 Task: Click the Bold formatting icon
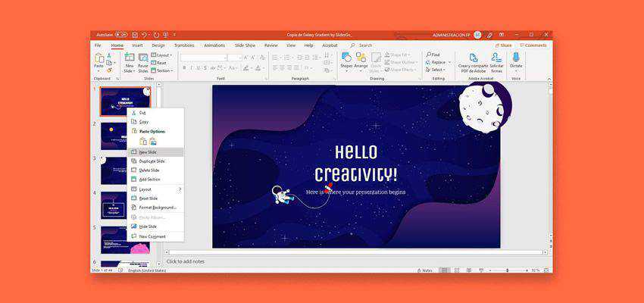[183, 67]
